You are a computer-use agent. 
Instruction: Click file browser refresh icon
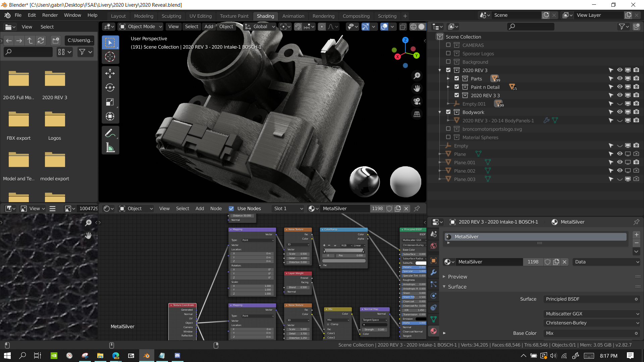[41, 41]
